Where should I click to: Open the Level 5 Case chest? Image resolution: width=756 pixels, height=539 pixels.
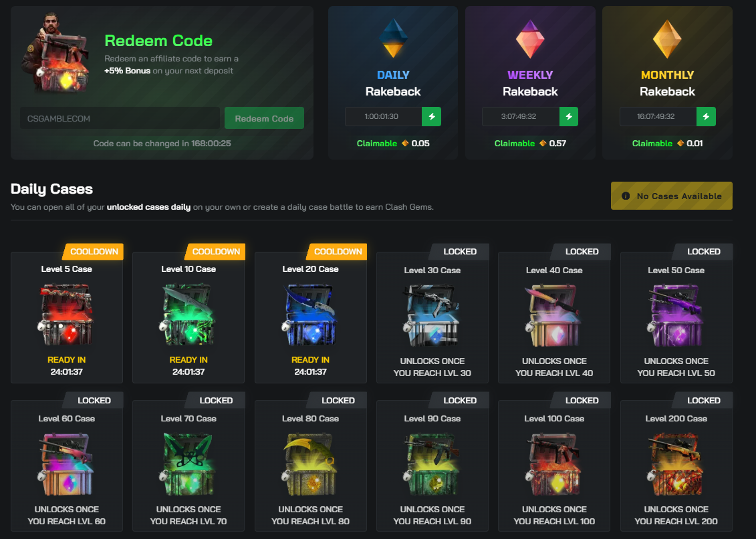[66, 314]
